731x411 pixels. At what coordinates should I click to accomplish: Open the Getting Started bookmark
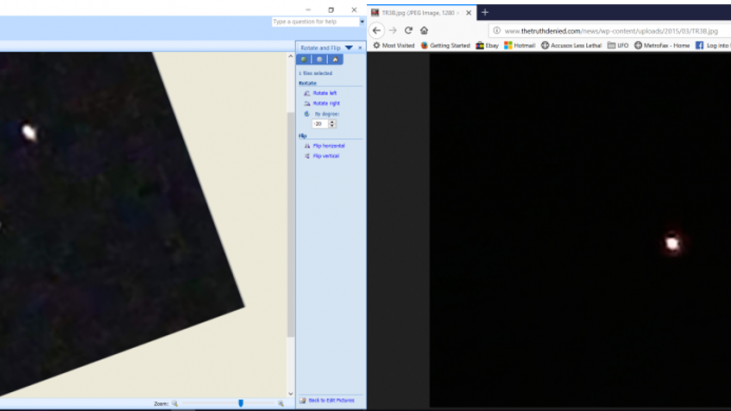[x=445, y=45]
